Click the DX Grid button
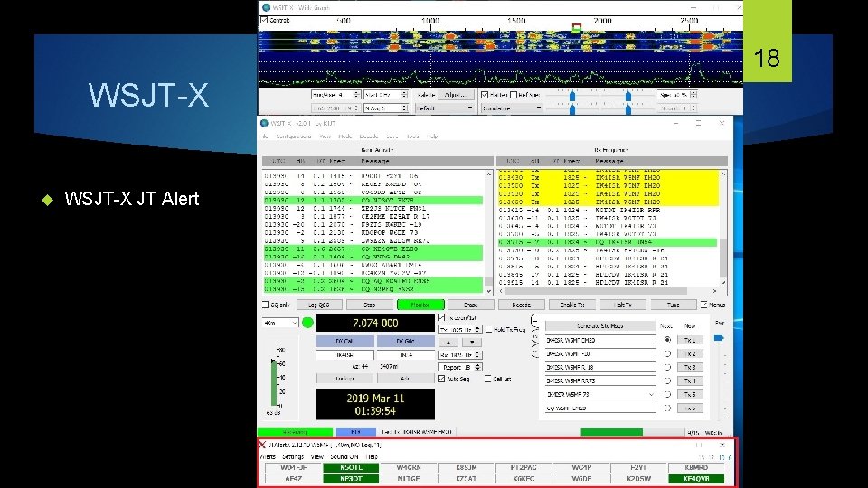 405,342
